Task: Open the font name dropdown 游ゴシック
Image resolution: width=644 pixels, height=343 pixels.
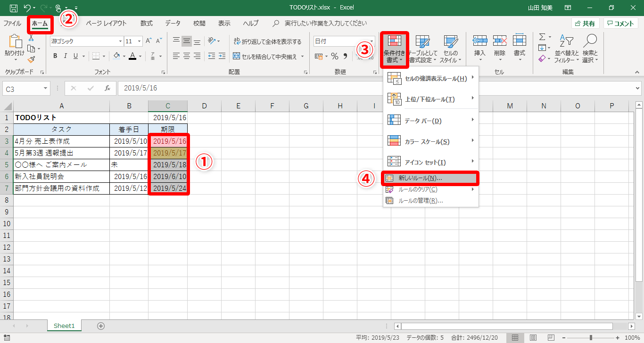Action: 120,41
